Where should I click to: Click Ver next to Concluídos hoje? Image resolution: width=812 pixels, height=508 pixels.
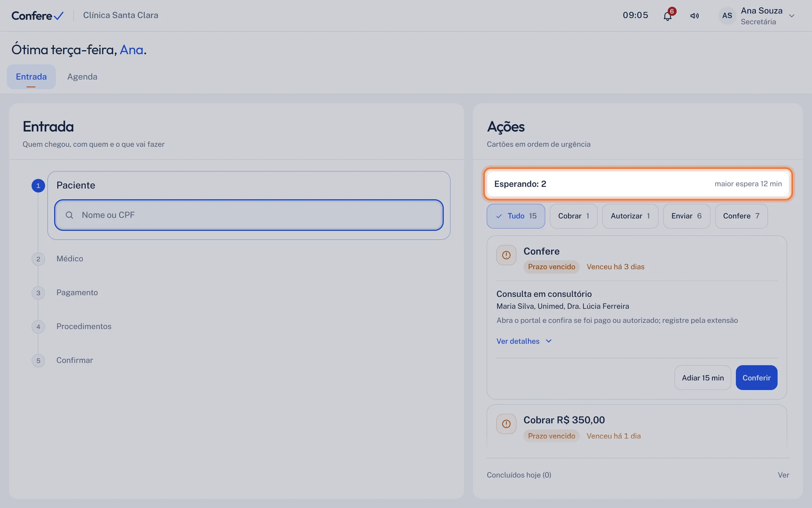point(783,475)
